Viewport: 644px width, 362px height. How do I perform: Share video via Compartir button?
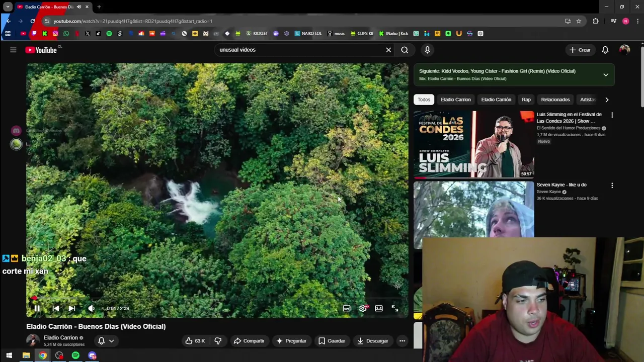[x=249, y=341]
